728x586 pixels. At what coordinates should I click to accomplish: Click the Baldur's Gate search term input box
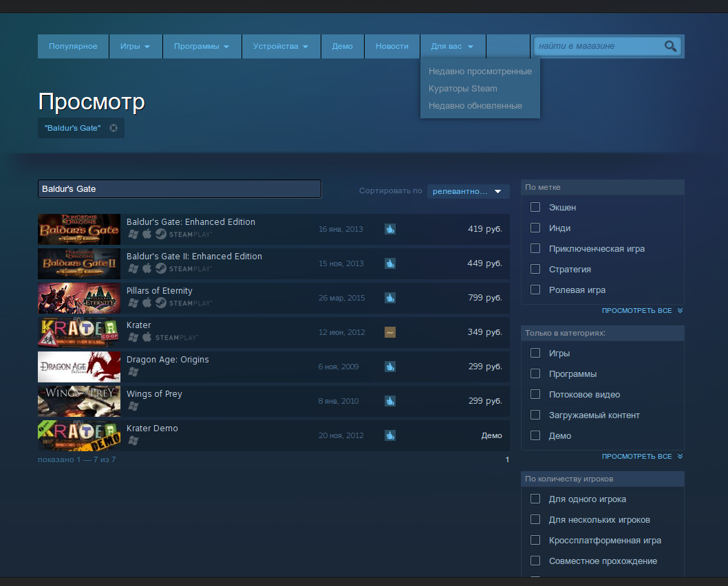pos(179,189)
